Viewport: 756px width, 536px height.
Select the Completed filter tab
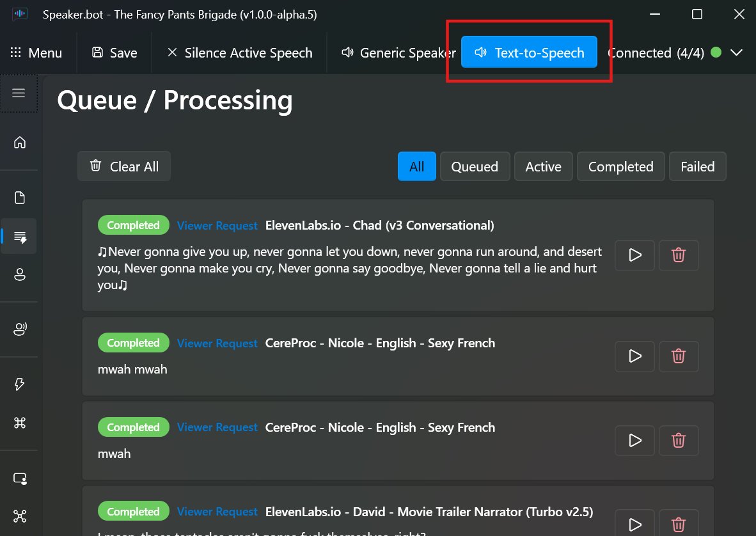tap(620, 166)
